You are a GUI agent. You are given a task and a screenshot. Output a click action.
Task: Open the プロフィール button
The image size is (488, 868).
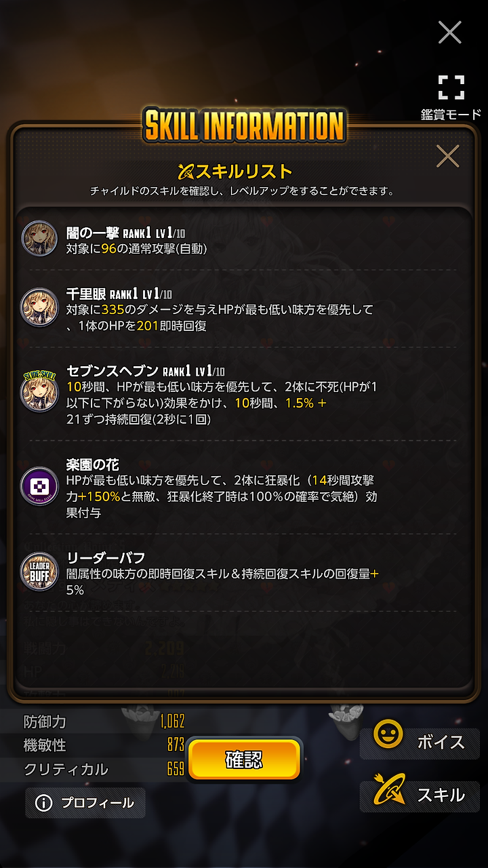click(85, 803)
